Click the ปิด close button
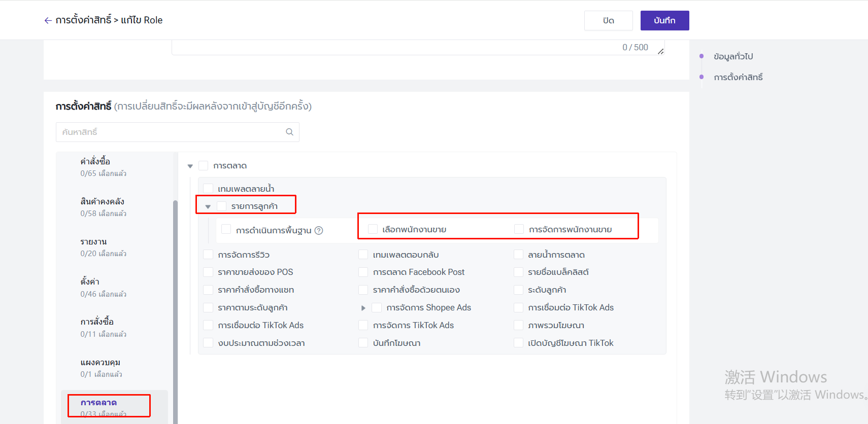Image resolution: width=868 pixels, height=424 pixels. [x=608, y=20]
